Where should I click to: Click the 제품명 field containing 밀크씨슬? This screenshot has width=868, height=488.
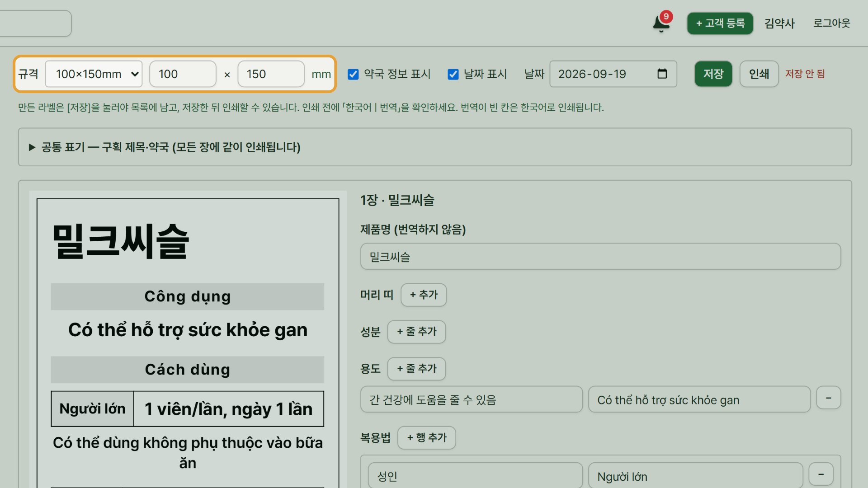click(x=600, y=257)
